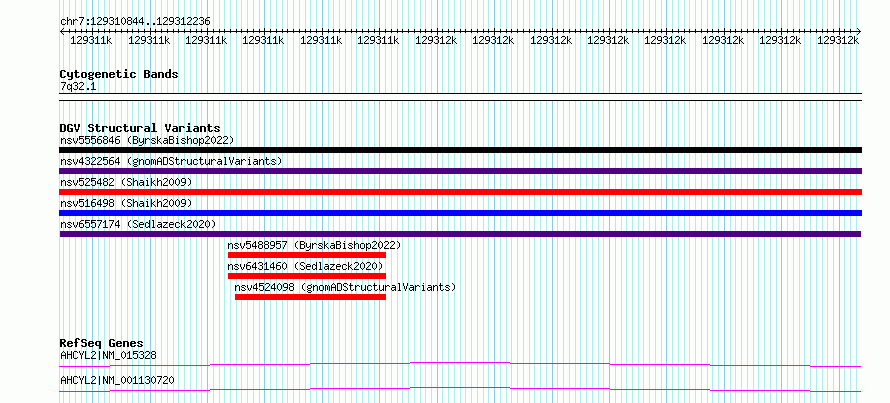Viewport: 890px width, 403px height.
Task: Click the black nsv5556846 variant bar
Action: (x=460, y=150)
